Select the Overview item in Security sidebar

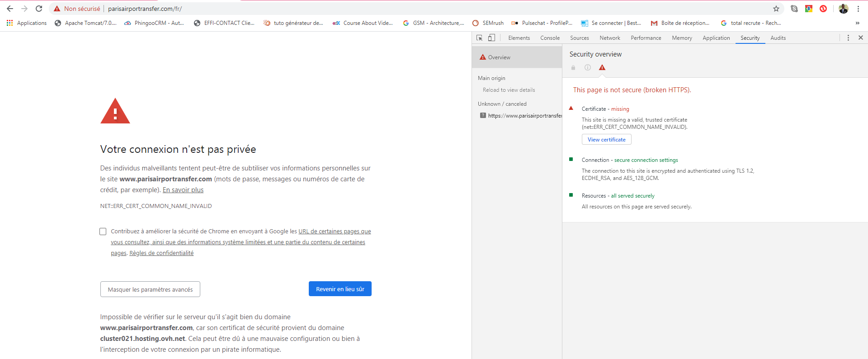[x=499, y=57]
